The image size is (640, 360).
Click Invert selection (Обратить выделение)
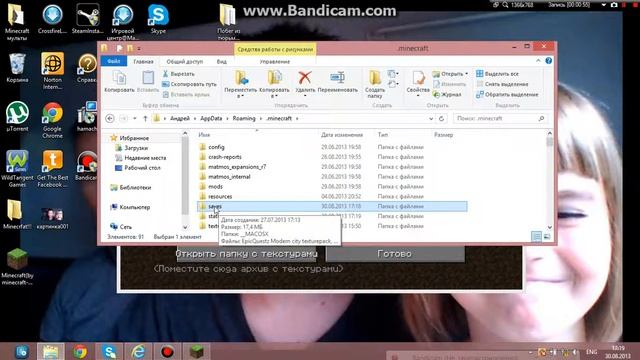pyautogui.click(x=507, y=94)
